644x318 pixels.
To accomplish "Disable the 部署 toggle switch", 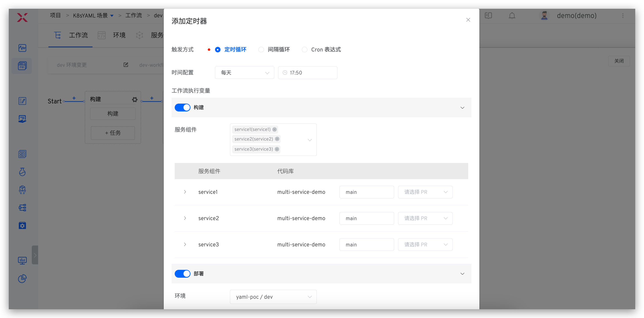I will (182, 274).
